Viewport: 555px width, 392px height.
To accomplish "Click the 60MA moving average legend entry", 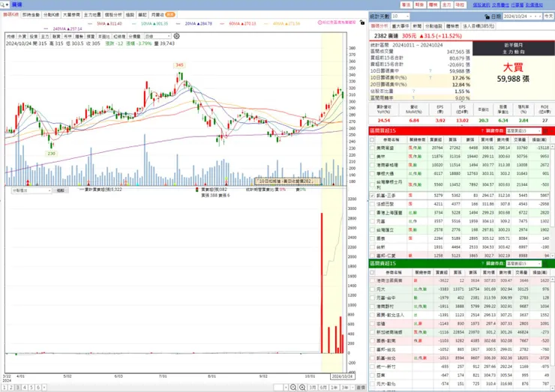I will 242,24.
